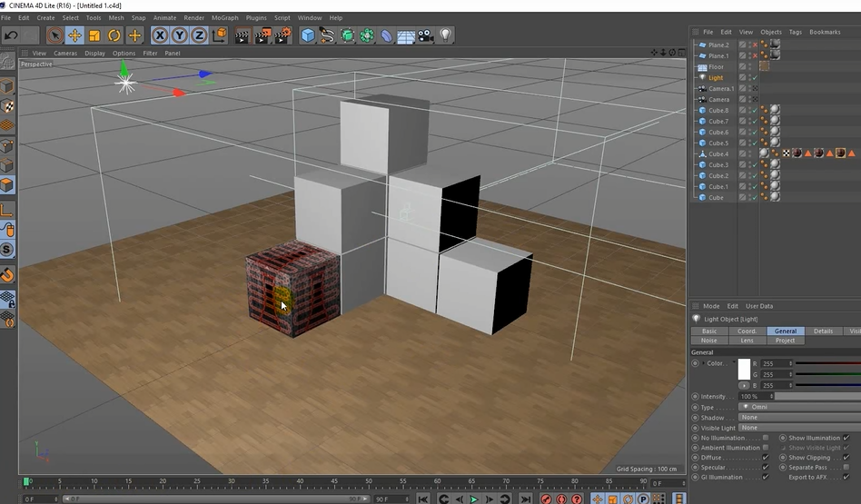Select the Rotate tool
Viewport: 861px width, 504px height.
pos(114,35)
